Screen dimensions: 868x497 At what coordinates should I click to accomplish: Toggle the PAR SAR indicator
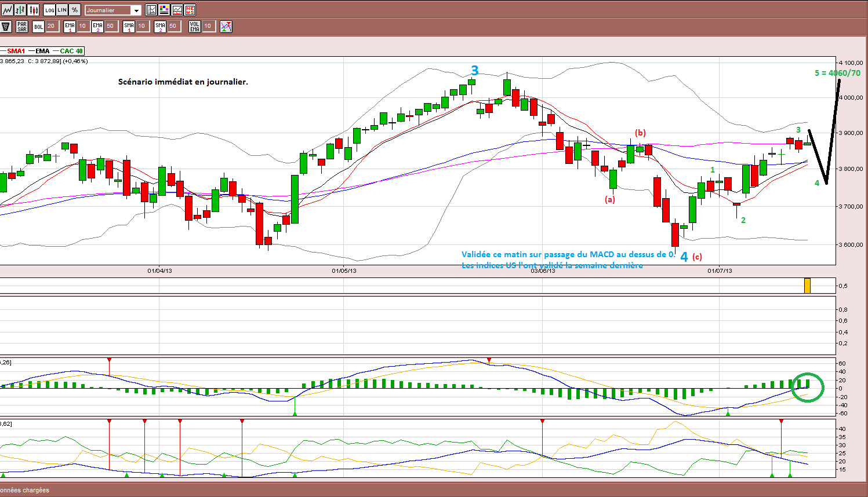tap(22, 27)
